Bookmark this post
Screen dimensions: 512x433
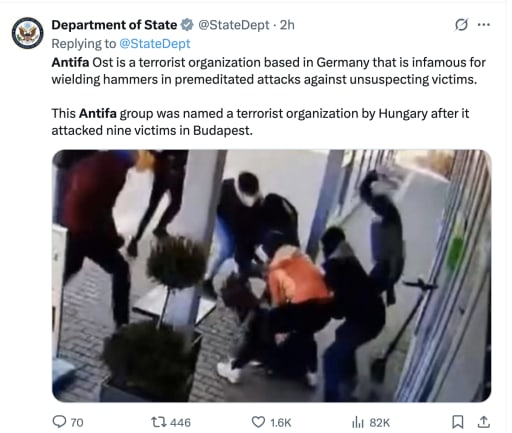coord(457,422)
